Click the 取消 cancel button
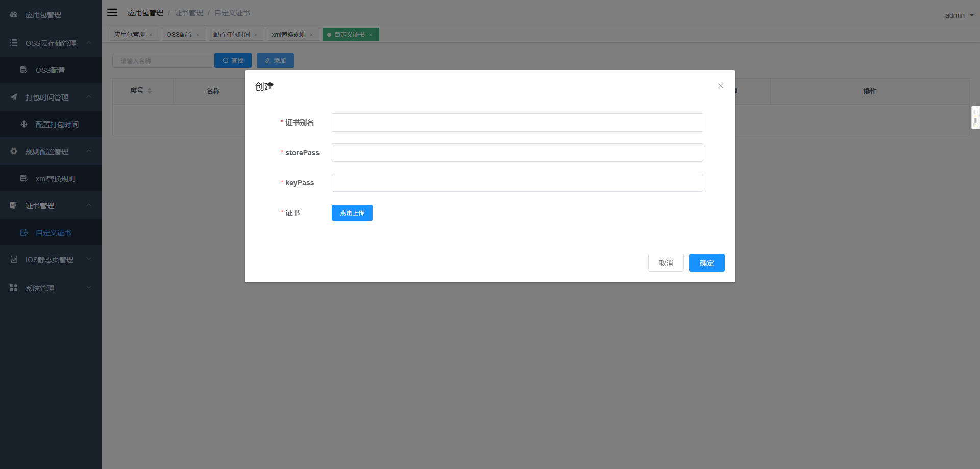Image resolution: width=980 pixels, height=469 pixels. coord(666,263)
